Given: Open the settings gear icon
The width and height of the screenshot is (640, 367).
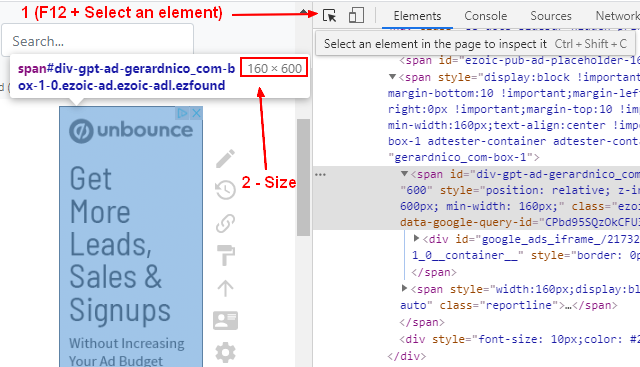Looking at the screenshot, I should [x=225, y=353].
